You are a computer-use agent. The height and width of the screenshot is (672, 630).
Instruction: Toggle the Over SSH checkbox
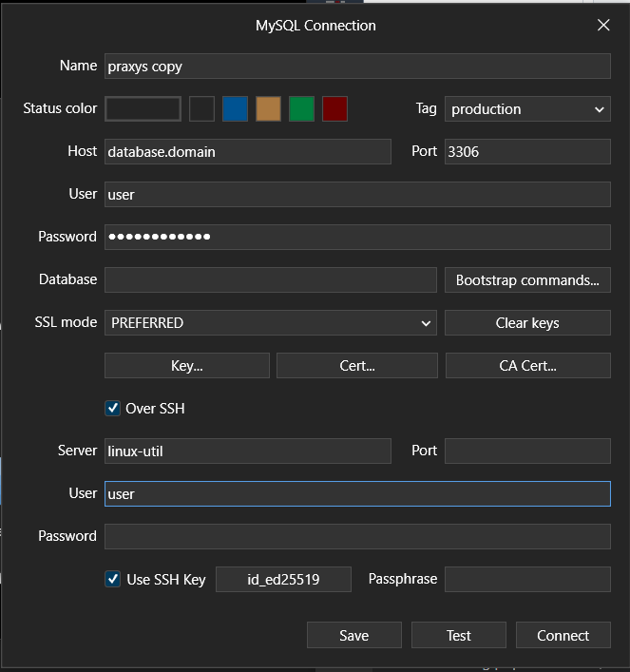(x=113, y=408)
